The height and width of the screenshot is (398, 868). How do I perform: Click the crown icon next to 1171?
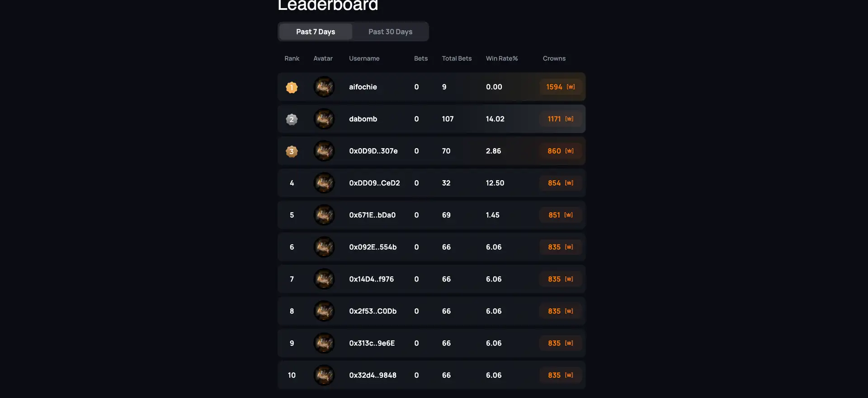pos(570,119)
